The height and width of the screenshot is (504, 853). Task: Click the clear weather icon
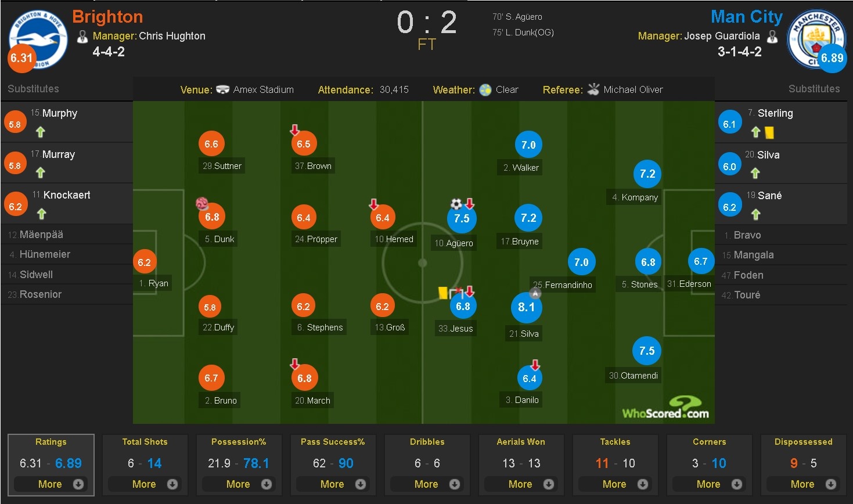[485, 90]
